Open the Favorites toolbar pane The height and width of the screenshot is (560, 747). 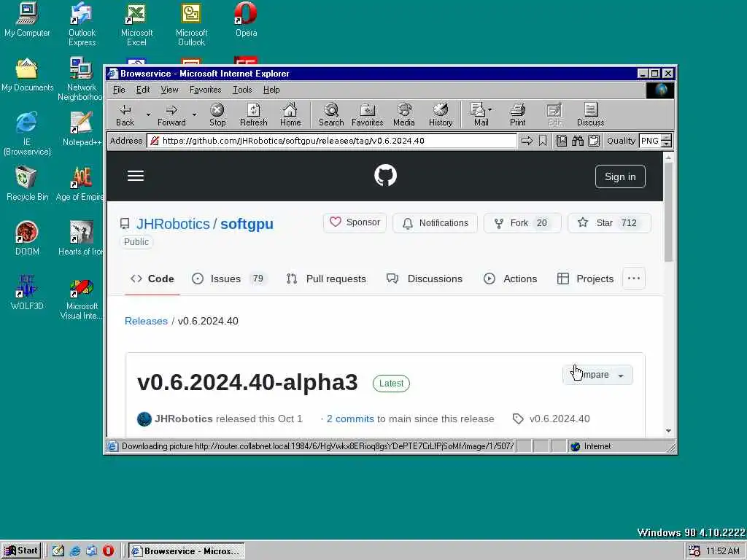(x=368, y=114)
